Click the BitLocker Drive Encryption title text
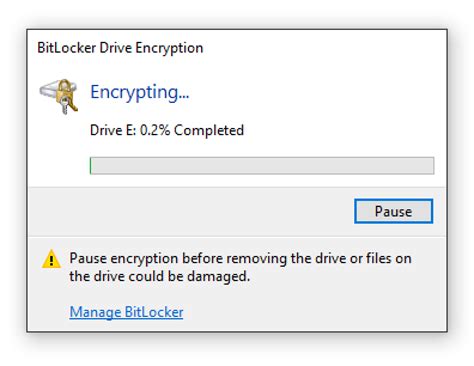Viewport: 474px width, 366px height. (120, 48)
